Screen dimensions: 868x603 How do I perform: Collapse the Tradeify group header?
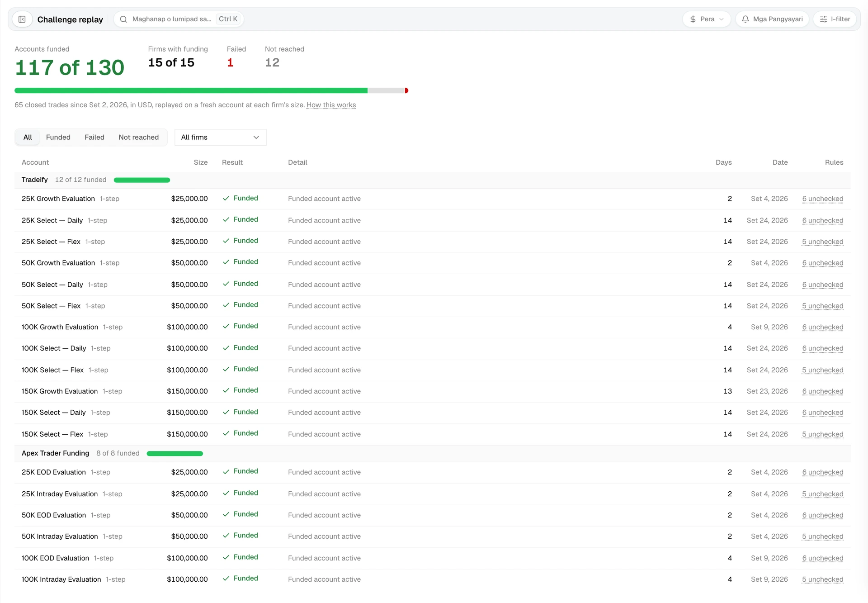432,180
